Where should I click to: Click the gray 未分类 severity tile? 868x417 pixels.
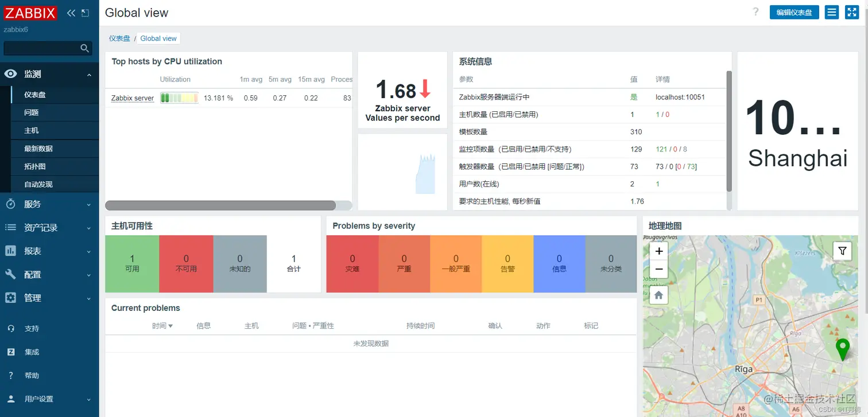pyautogui.click(x=611, y=264)
